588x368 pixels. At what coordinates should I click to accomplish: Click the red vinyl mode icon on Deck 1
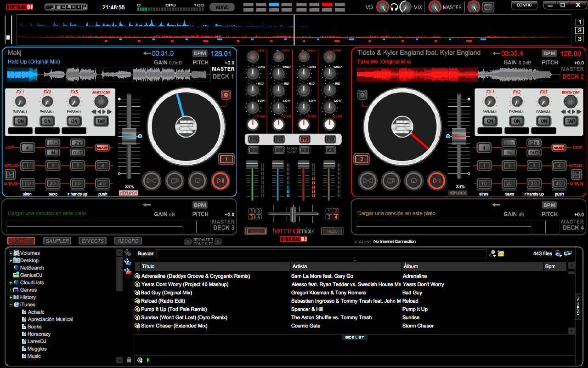[226, 95]
